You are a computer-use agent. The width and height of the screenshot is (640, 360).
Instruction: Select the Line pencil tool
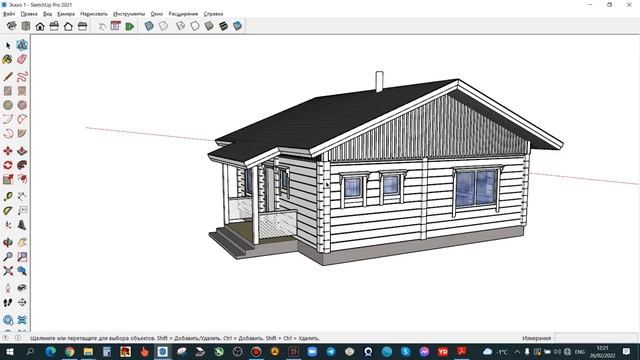point(8,77)
